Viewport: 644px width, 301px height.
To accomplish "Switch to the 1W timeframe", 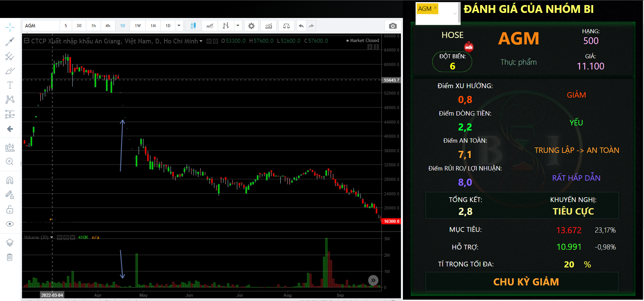I will pyautogui.click(x=138, y=26).
